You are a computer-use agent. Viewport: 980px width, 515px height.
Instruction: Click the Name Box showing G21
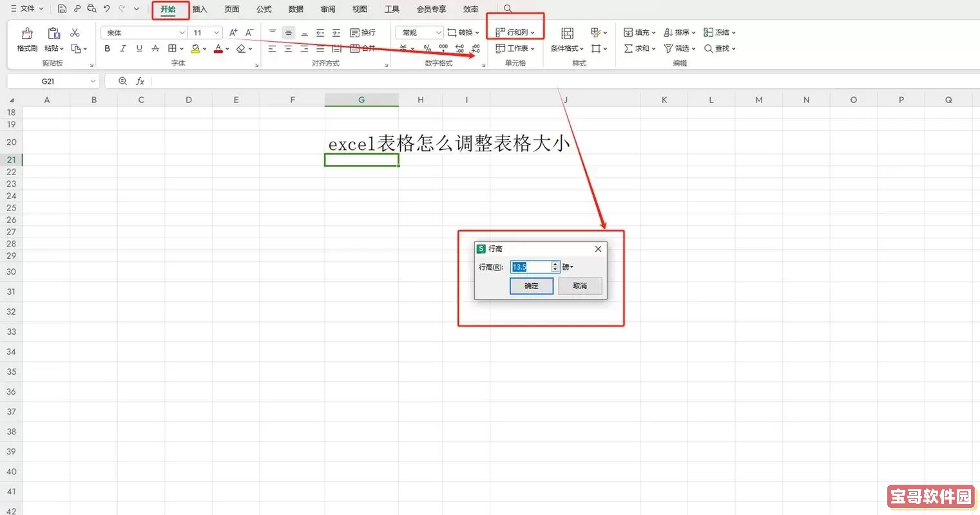pyautogui.click(x=53, y=81)
